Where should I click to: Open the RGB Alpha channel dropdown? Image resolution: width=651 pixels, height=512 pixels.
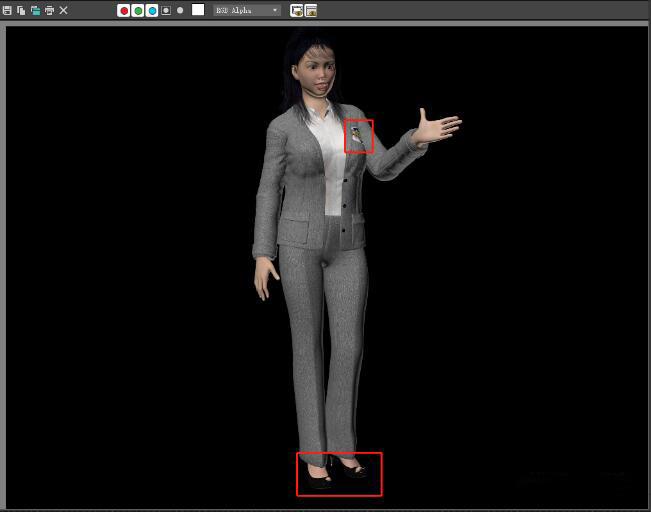point(247,10)
